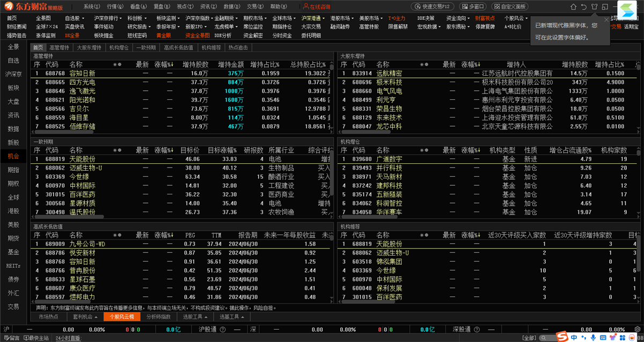Image resolution: width=644 pixels, height=342 pixels.
Task: Open 分析师指数 bottom tab
Action: point(158,317)
